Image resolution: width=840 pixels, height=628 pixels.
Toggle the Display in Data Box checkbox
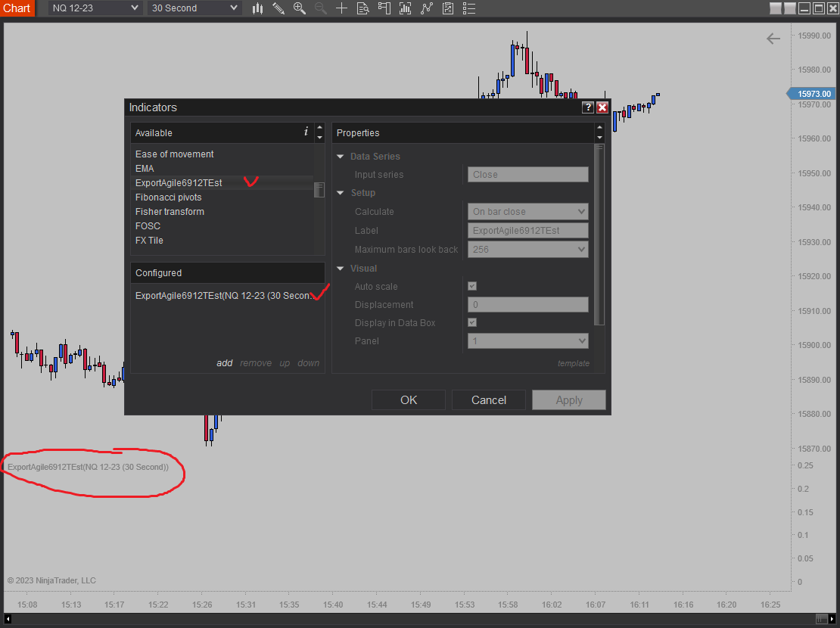pyautogui.click(x=472, y=322)
